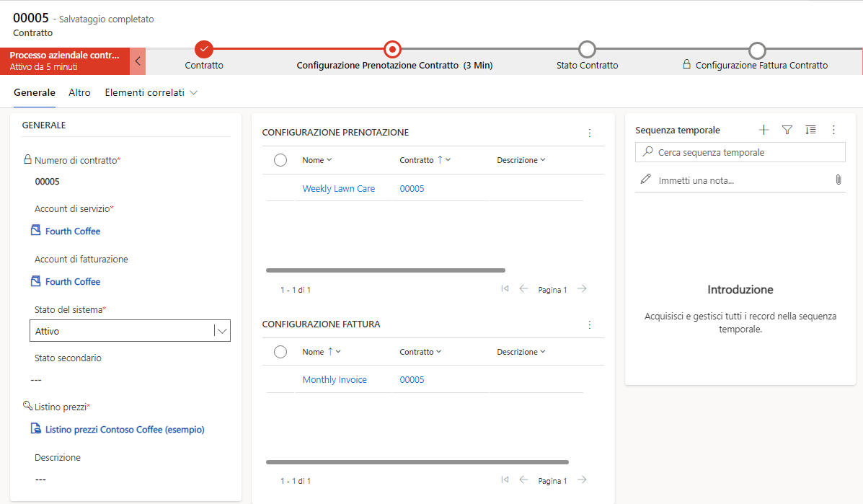Collapse the business process flow with the chevron
The width and height of the screenshot is (863, 504).
click(x=138, y=61)
